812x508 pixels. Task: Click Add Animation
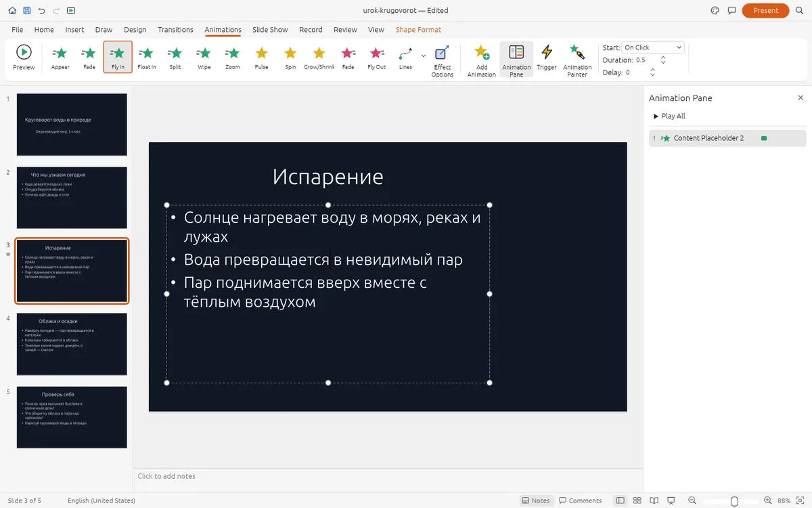pyautogui.click(x=482, y=60)
